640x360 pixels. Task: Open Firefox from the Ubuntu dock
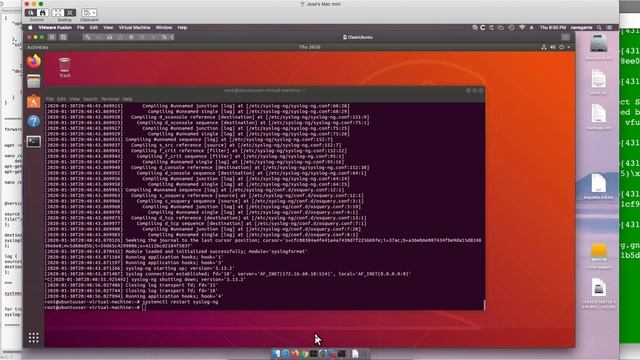click(x=34, y=61)
